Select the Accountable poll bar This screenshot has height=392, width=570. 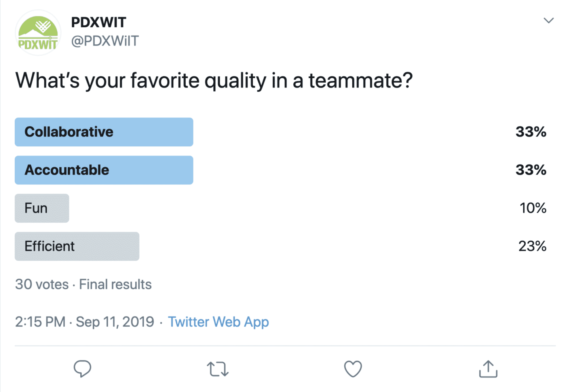pos(104,170)
